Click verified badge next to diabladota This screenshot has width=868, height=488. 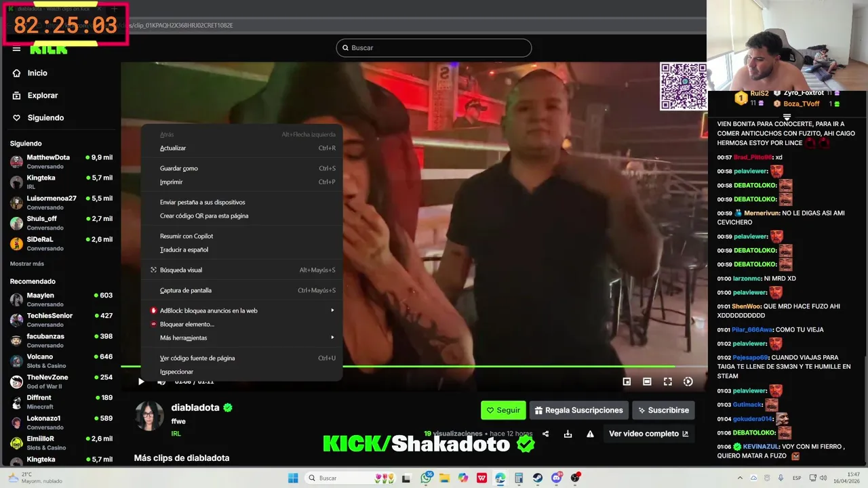[x=228, y=407]
